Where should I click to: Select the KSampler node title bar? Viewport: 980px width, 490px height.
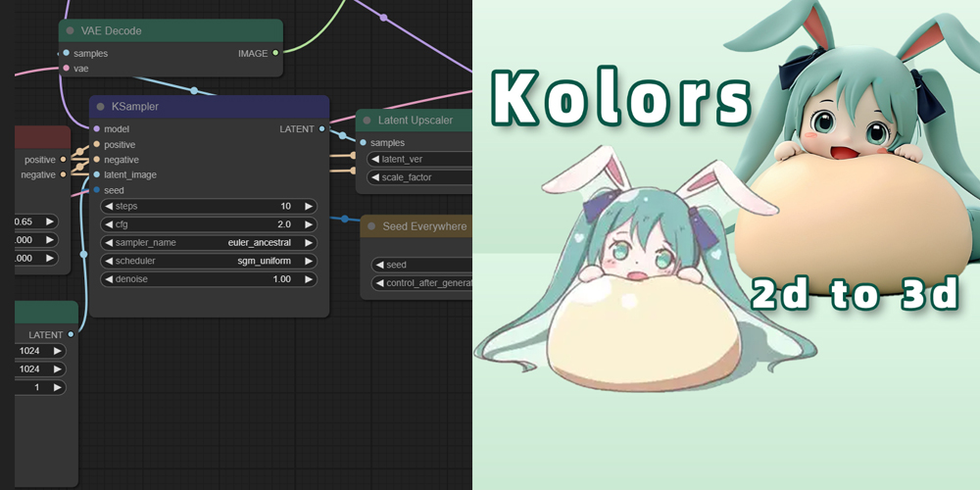coord(209,107)
